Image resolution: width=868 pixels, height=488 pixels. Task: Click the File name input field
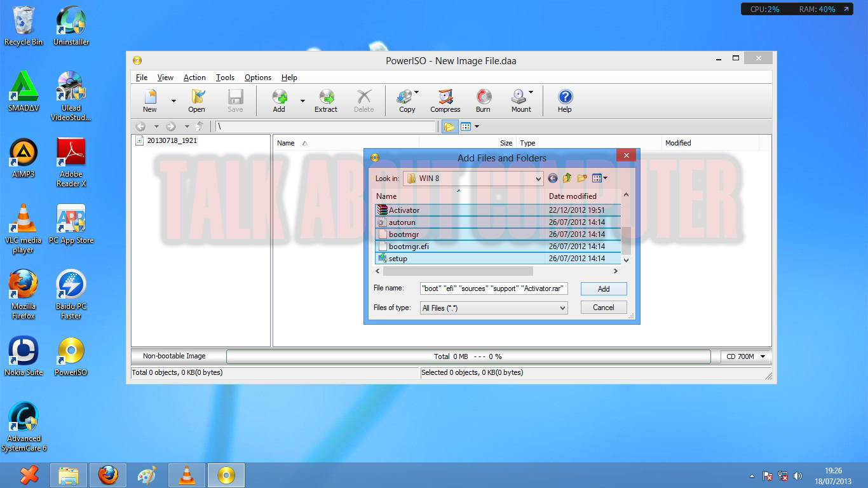[494, 288]
